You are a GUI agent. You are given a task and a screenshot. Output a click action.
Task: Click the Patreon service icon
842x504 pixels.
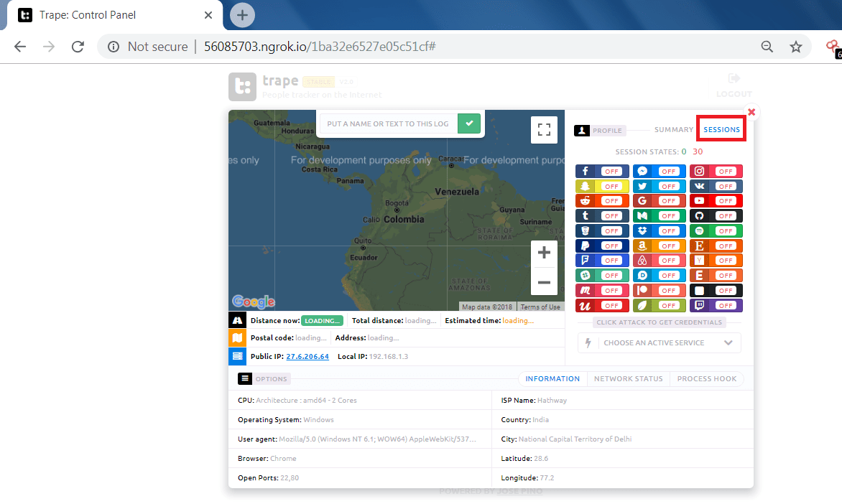pos(642,290)
